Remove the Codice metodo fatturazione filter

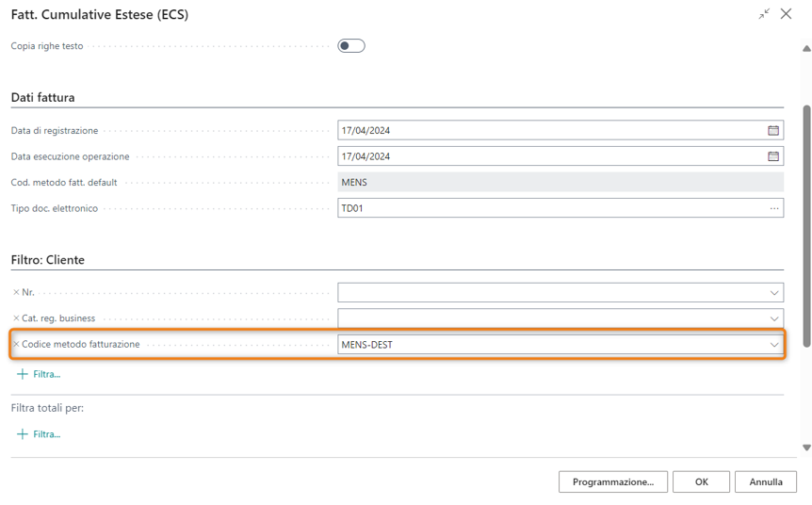coord(16,345)
